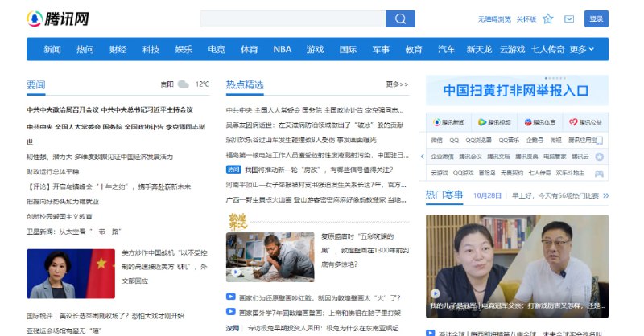Click the QQ音乐 product link
The image size is (644, 336).
(x=509, y=141)
